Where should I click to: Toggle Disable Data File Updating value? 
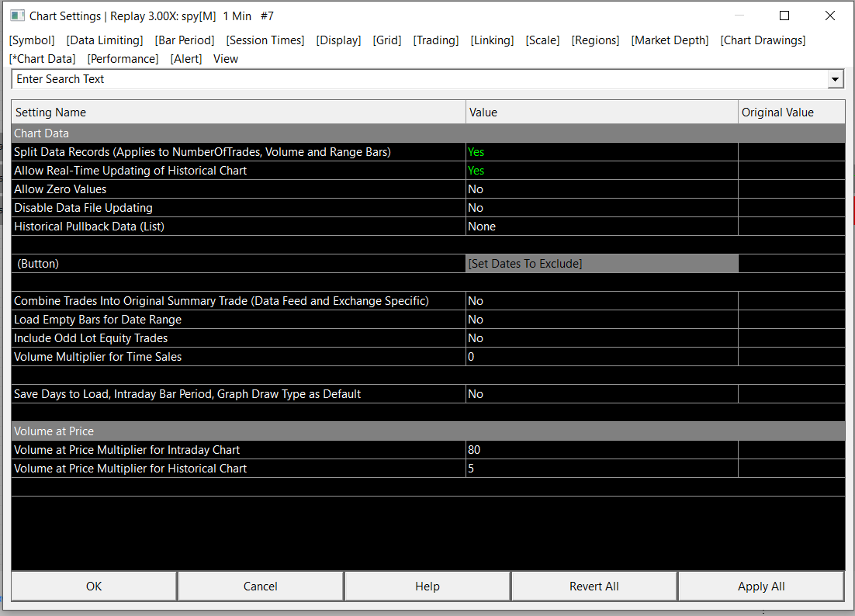pyautogui.click(x=602, y=208)
